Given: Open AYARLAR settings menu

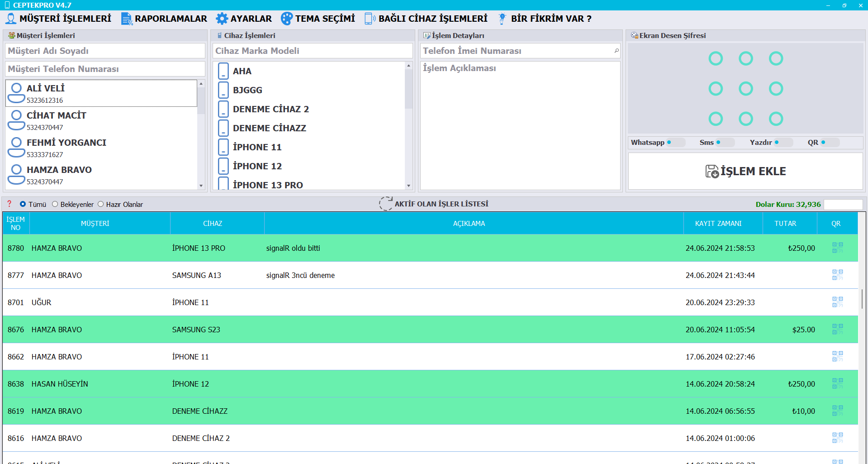Looking at the screenshot, I should [x=244, y=19].
